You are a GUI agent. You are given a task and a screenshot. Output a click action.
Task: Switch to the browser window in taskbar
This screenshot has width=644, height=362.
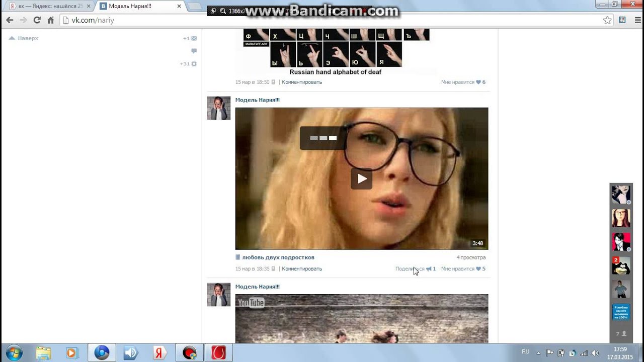102,352
